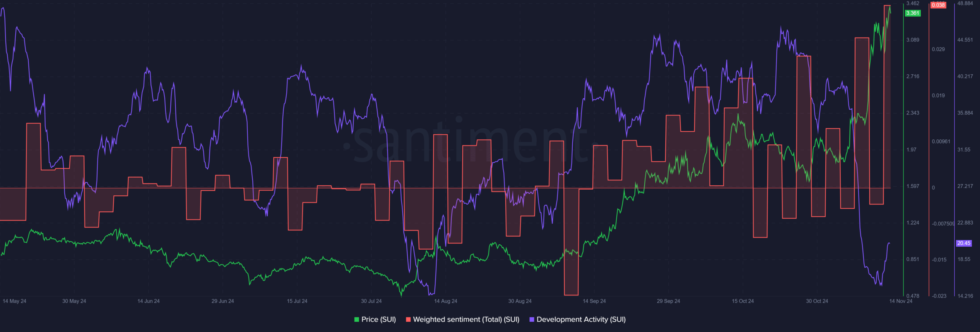Click the 2.716 price axis value
This screenshot has height=332, width=980.
913,77
